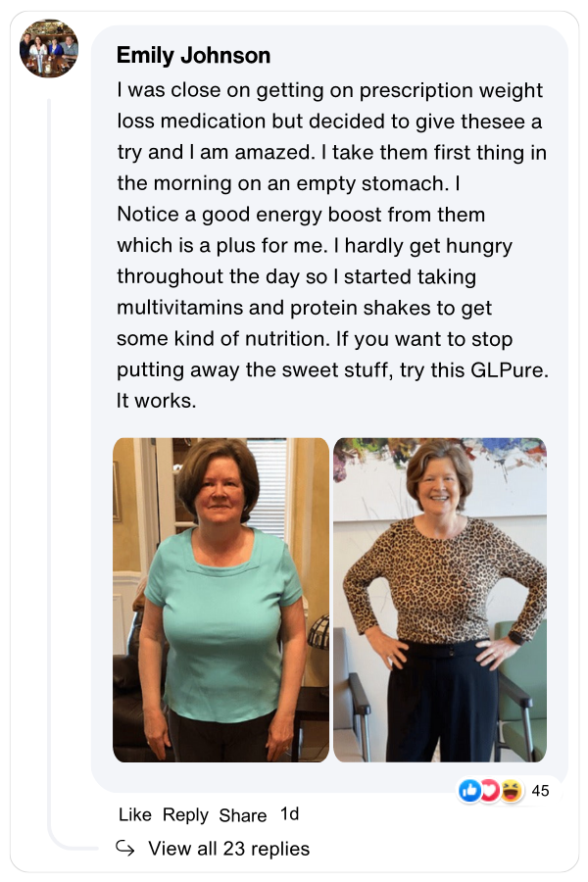This screenshot has height=882, width=588.
Task: Click the comment's first line of text
Action: point(329,91)
